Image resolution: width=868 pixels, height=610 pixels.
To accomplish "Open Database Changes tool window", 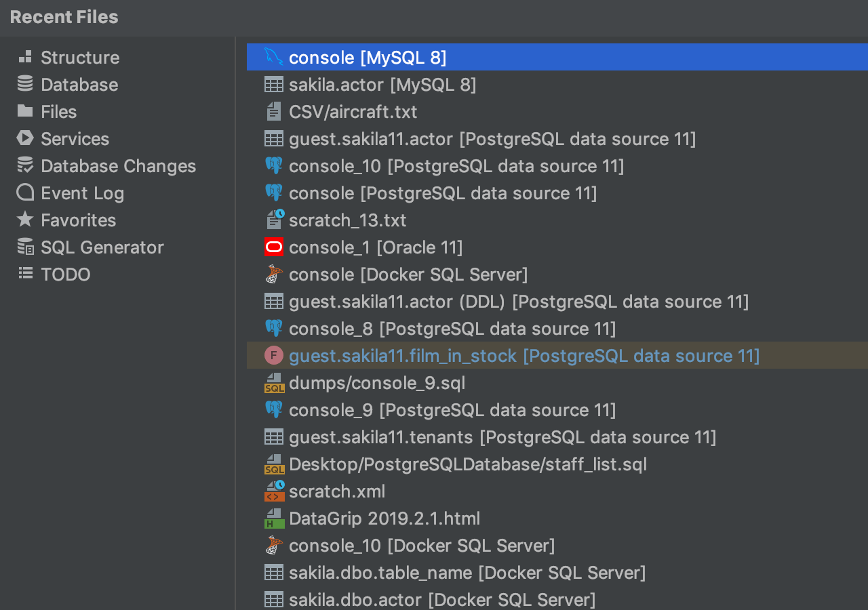I will [x=118, y=166].
